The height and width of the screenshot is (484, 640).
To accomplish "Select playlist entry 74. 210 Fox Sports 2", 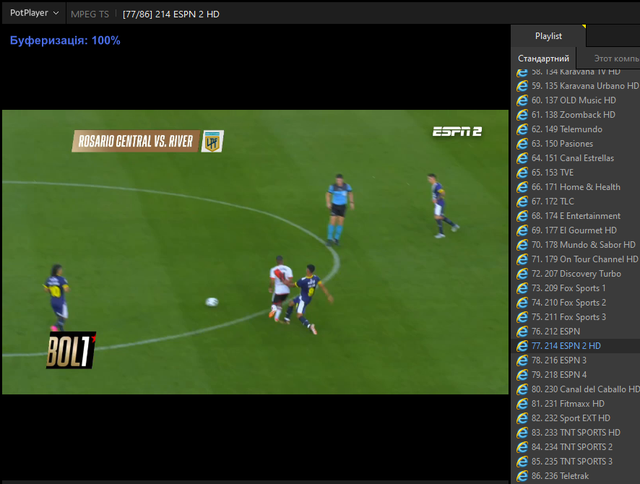I will coord(576,303).
